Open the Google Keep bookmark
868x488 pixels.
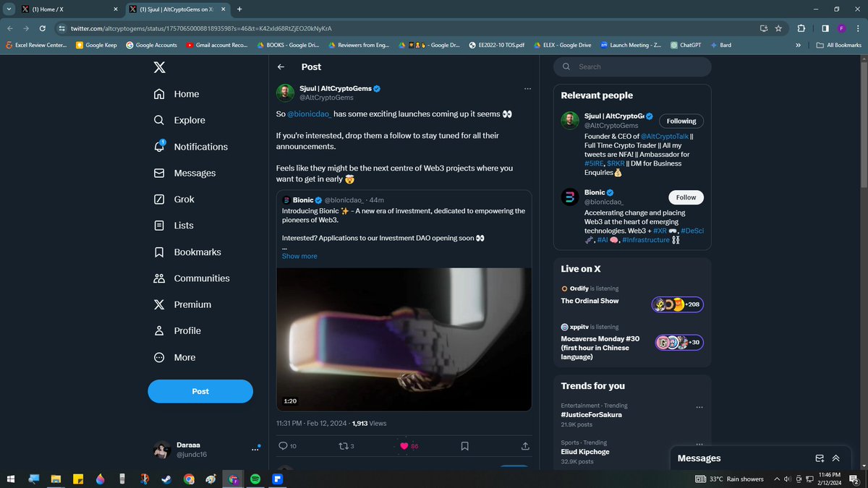point(97,45)
